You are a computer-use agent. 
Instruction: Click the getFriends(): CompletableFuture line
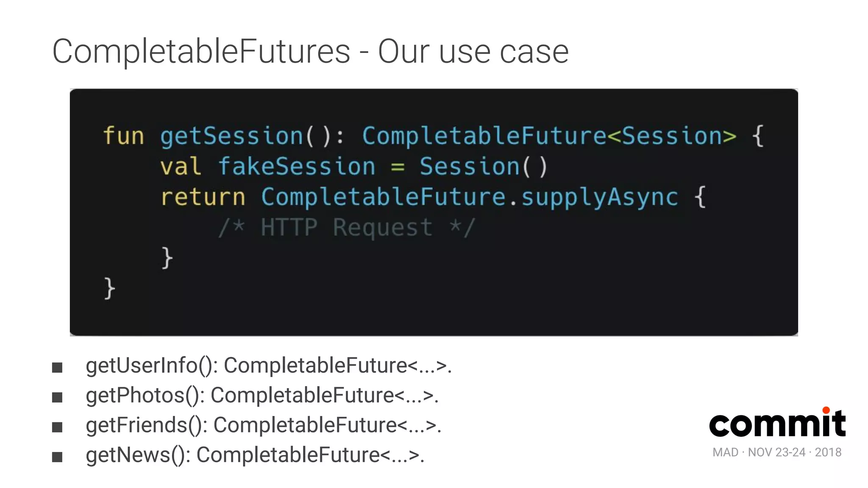pos(264,425)
